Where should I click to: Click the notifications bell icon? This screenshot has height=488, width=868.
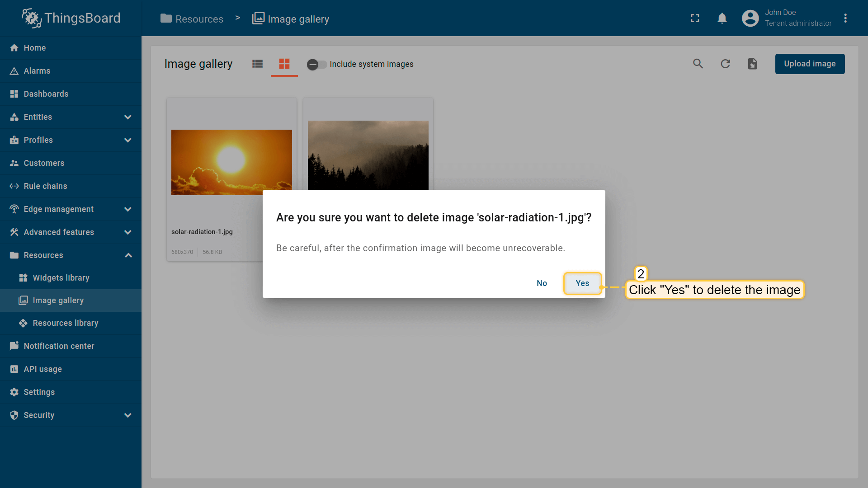click(x=722, y=18)
